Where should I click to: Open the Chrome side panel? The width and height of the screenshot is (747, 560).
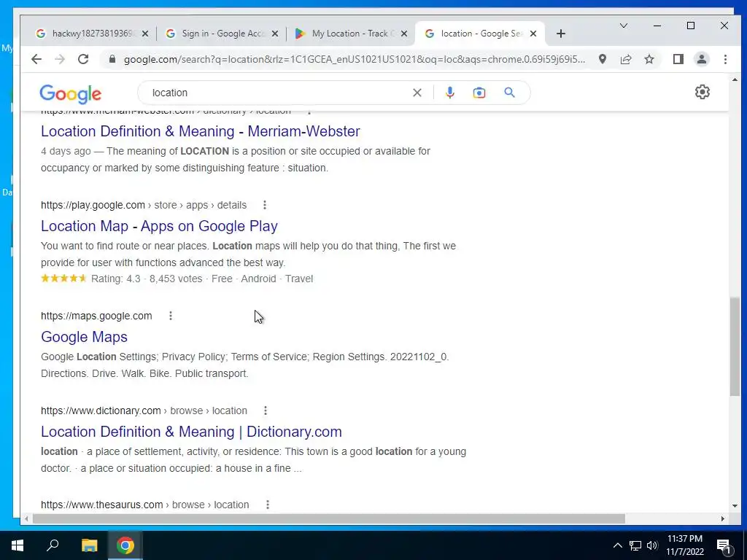coord(678,59)
